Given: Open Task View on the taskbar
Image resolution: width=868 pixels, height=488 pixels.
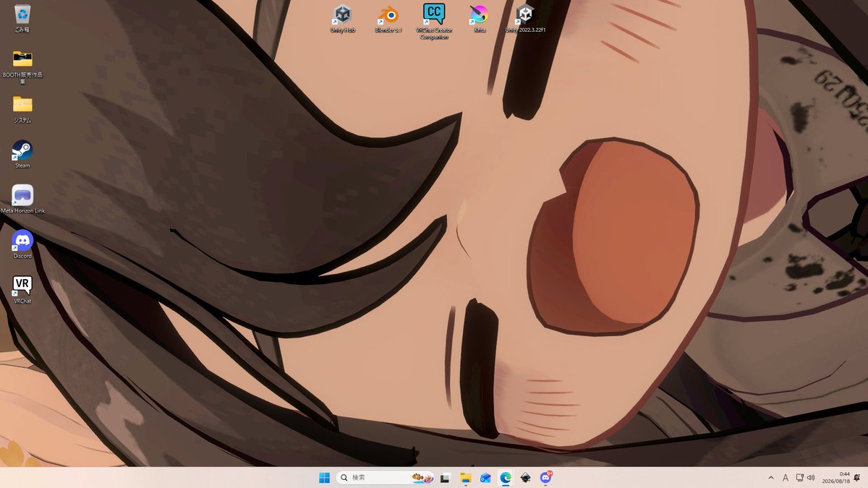Looking at the screenshot, I should [446, 478].
